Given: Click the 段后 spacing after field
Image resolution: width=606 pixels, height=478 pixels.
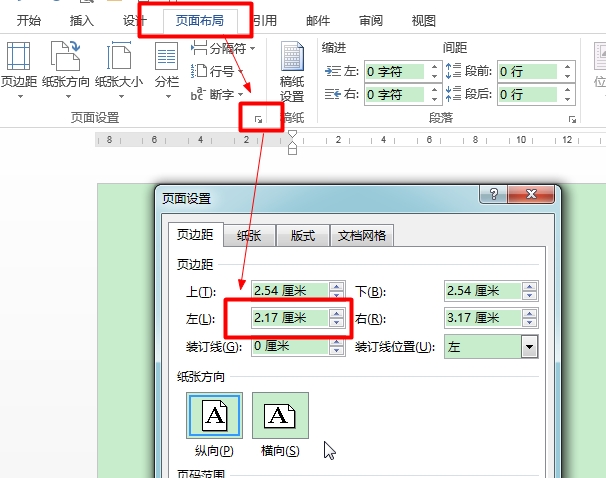Looking at the screenshot, I should [528, 94].
